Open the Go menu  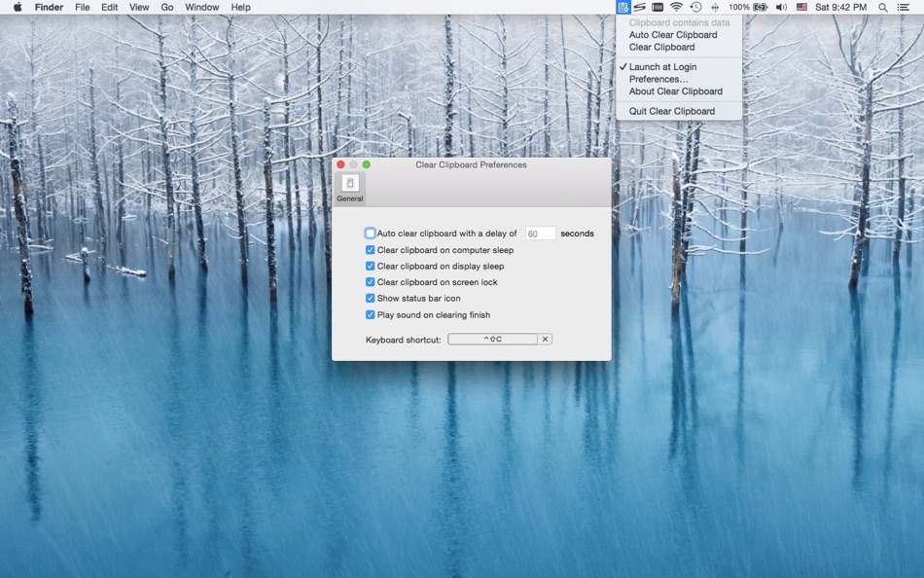167,7
